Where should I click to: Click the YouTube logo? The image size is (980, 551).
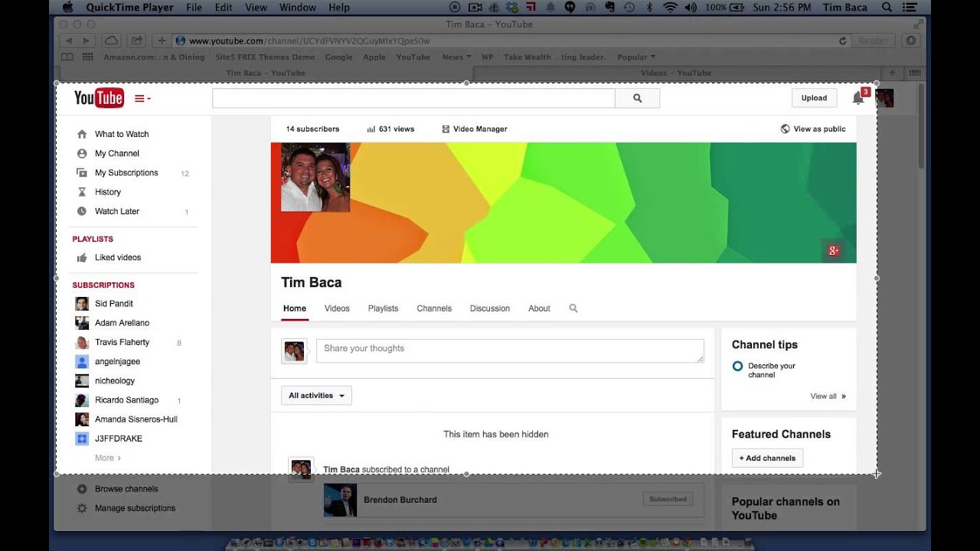tap(99, 98)
